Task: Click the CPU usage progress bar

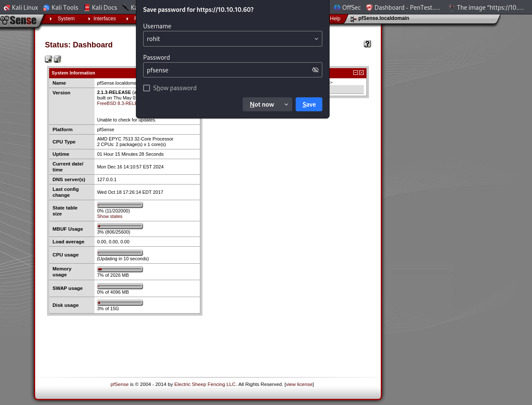Action: click(x=120, y=253)
